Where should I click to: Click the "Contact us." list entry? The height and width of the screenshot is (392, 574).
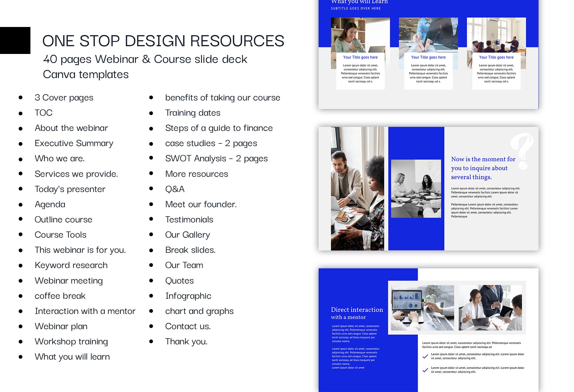point(188,326)
